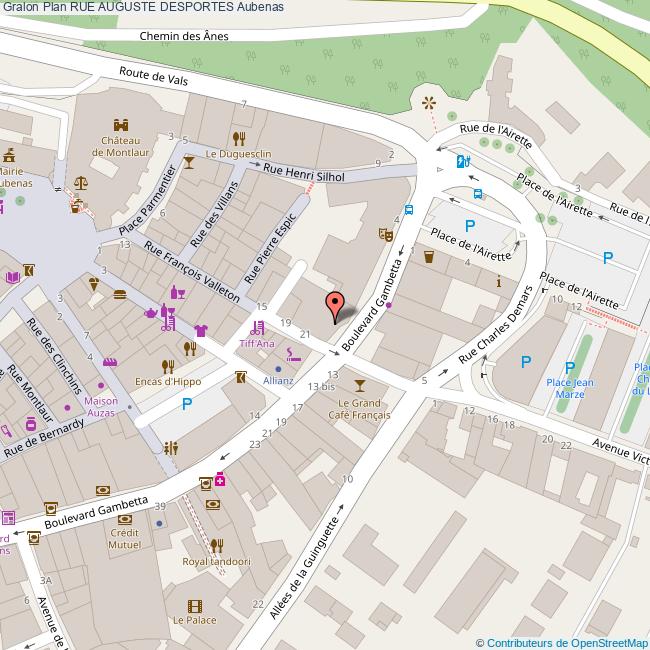The height and width of the screenshot is (650, 650).
Task: Click the green pharmacy cross icon
Action: click(220, 480)
